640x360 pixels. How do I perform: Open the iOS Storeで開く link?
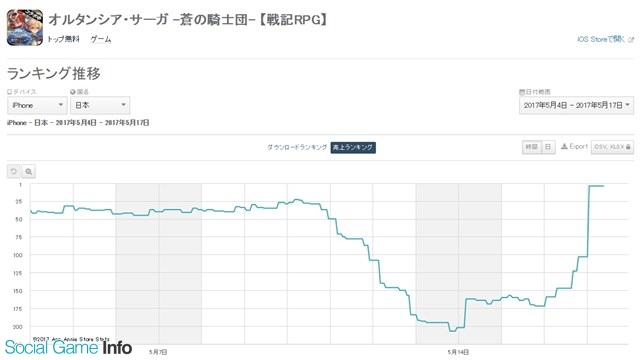(x=601, y=39)
